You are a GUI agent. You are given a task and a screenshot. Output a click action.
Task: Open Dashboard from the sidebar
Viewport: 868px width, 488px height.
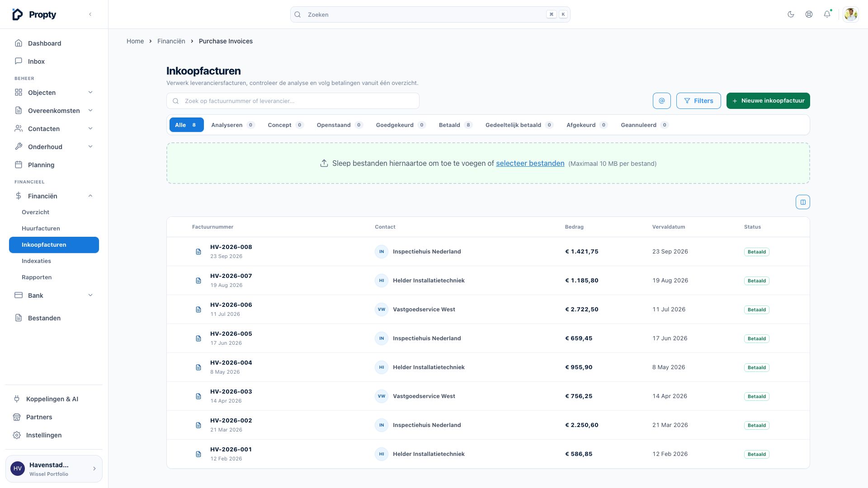click(54, 43)
